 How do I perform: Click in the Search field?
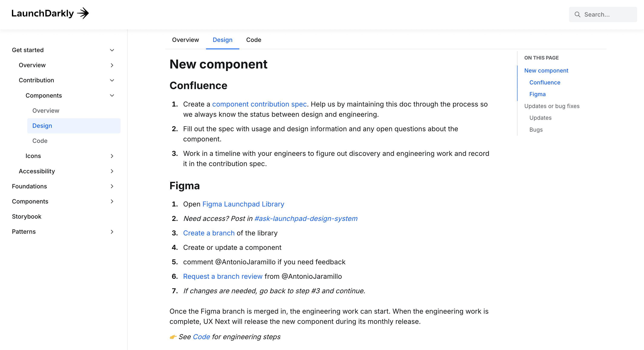tap(603, 14)
